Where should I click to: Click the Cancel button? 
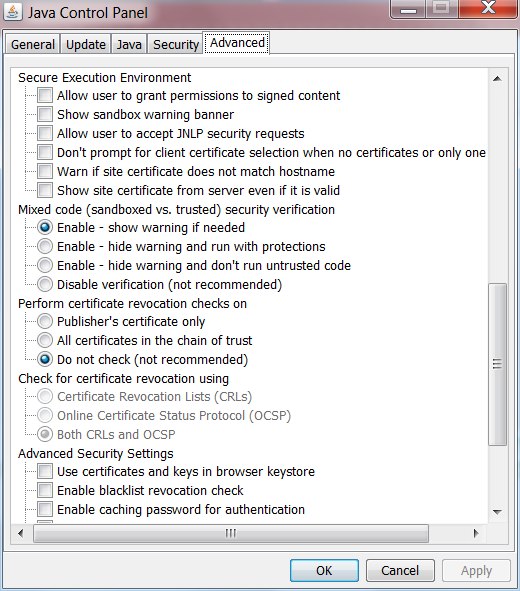[x=400, y=570]
